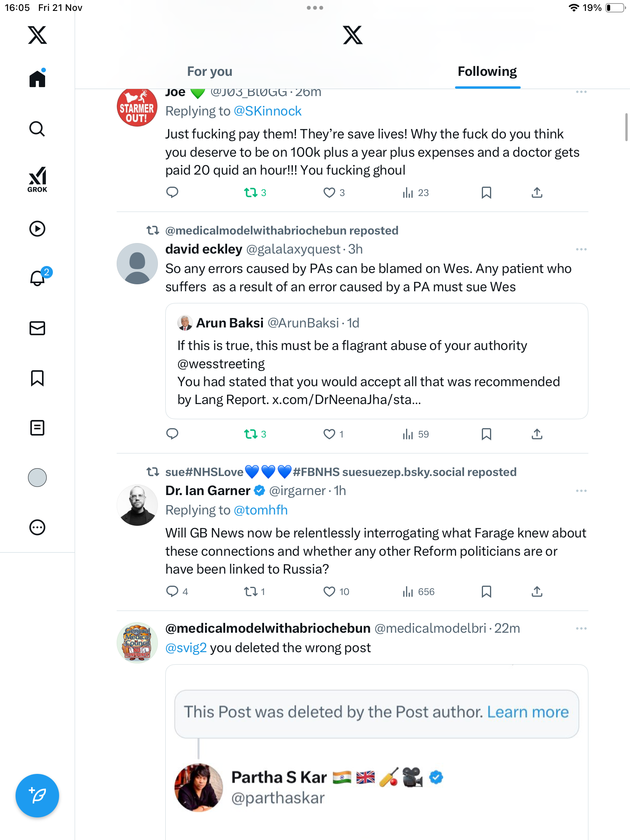Click Learn more on deleted post
This screenshot has width=630, height=840.
528,712
